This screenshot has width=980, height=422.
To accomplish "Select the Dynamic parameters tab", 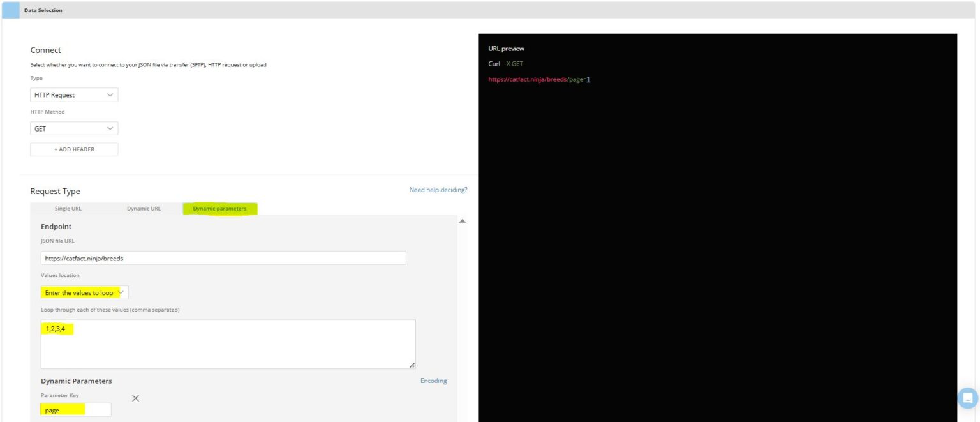I will [x=219, y=208].
